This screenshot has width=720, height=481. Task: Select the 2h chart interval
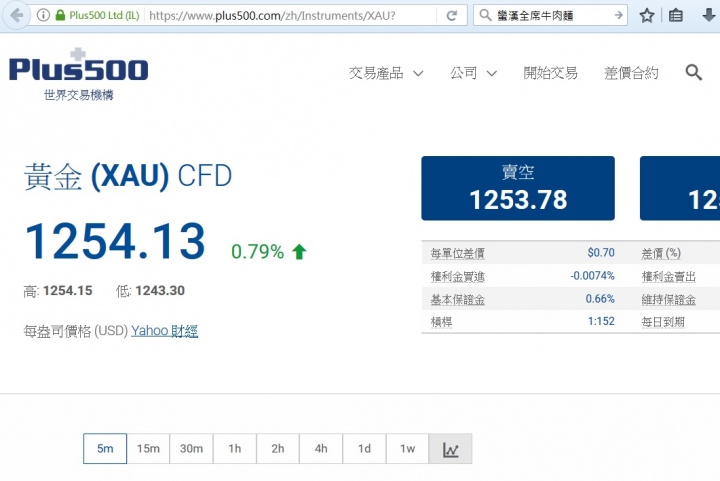pyautogui.click(x=277, y=448)
